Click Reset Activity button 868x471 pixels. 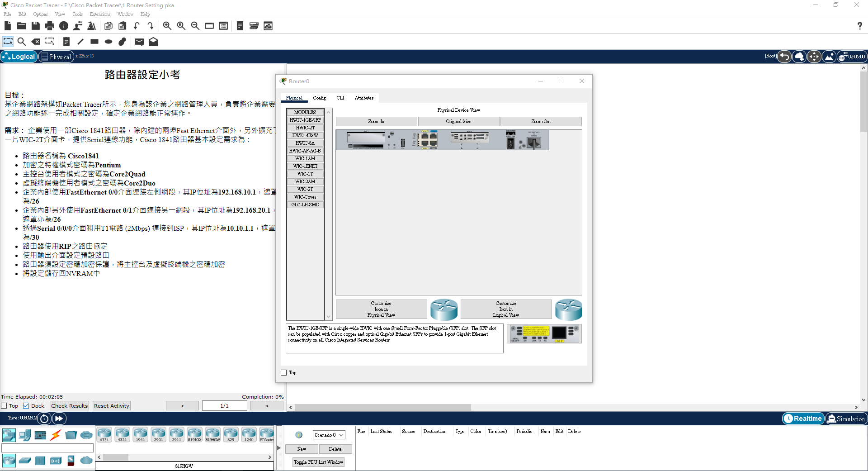click(x=112, y=406)
